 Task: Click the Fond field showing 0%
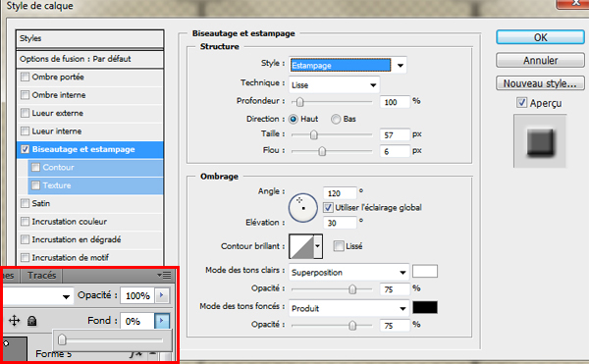pos(137,321)
